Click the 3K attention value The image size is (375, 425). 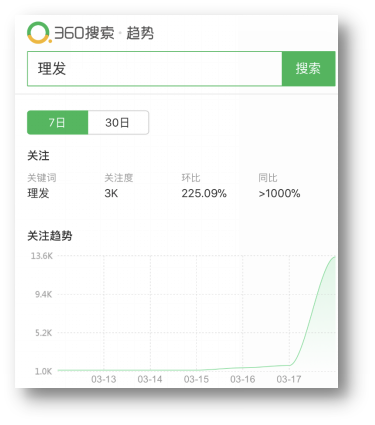click(x=111, y=193)
